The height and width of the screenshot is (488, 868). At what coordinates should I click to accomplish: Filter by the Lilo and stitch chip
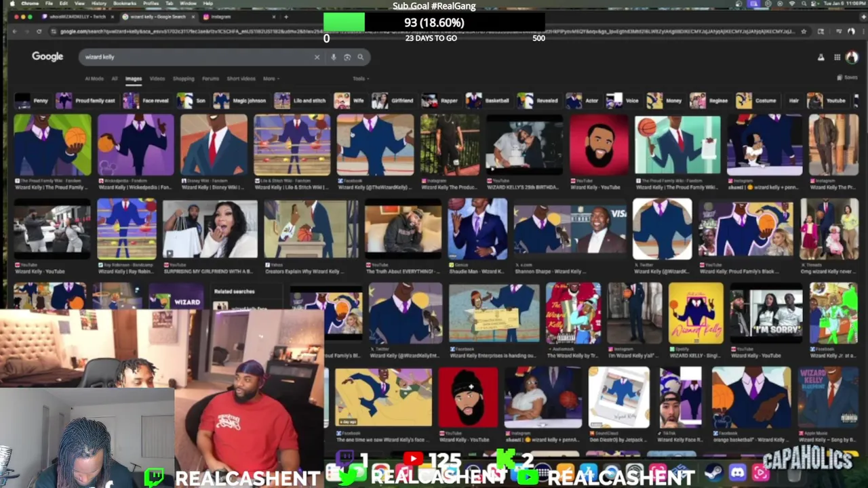coord(301,101)
